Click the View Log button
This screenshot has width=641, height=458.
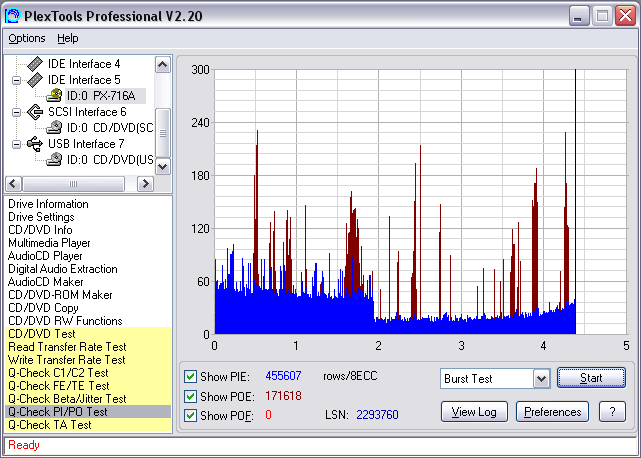pyautogui.click(x=474, y=412)
